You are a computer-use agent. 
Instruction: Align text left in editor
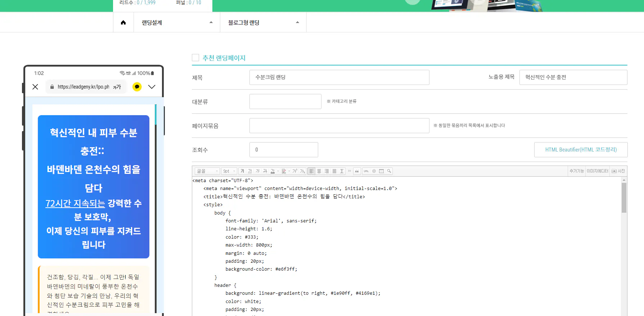[311, 171]
